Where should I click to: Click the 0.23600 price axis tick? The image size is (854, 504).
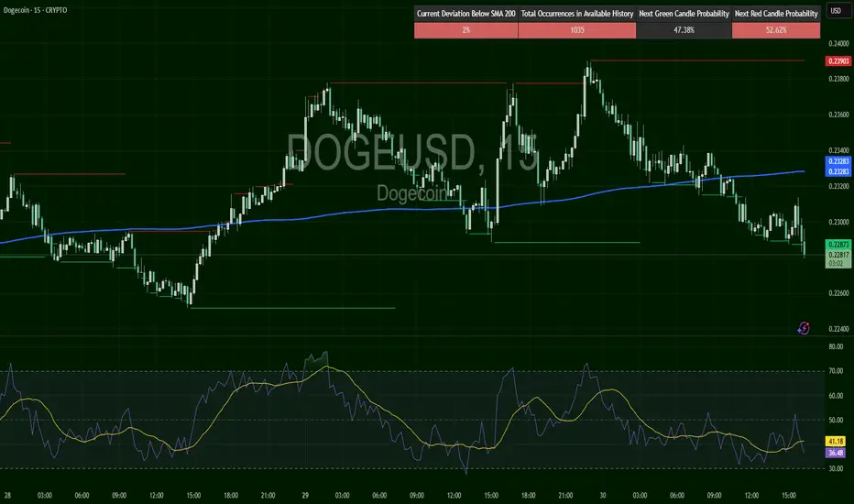tap(838, 115)
